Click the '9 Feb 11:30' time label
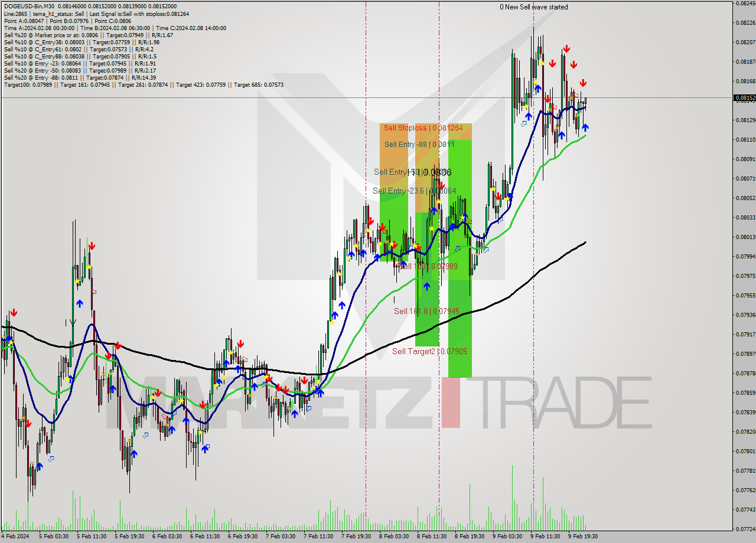This screenshot has height=543, width=756. click(x=545, y=537)
